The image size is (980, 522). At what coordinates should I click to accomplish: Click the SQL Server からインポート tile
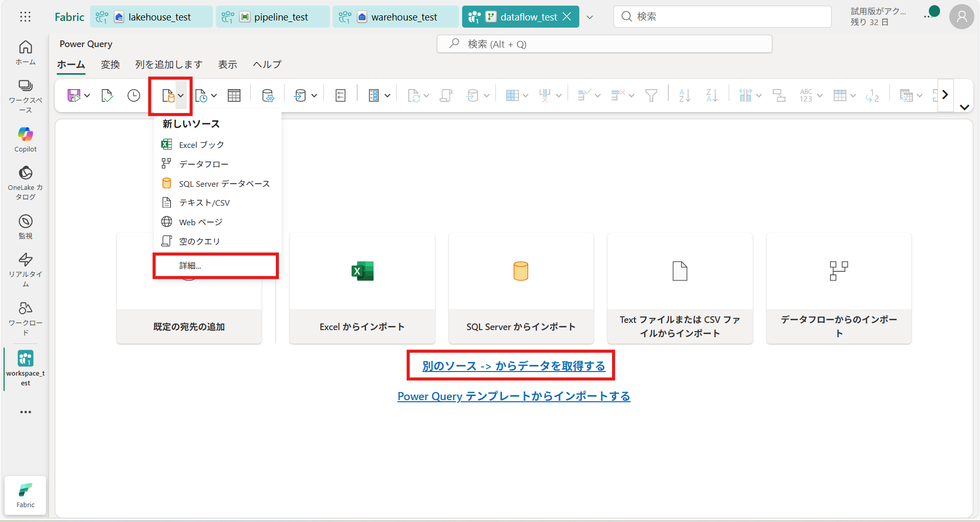point(520,288)
